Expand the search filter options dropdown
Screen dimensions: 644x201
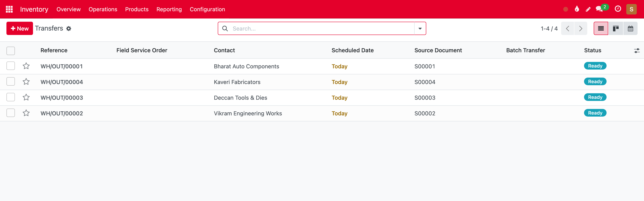pos(420,29)
